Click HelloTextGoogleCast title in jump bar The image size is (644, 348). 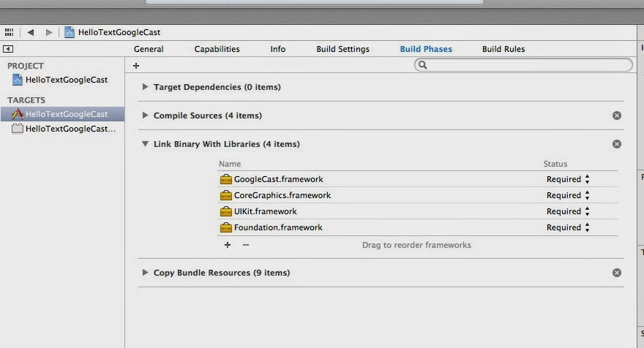(119, 32)
